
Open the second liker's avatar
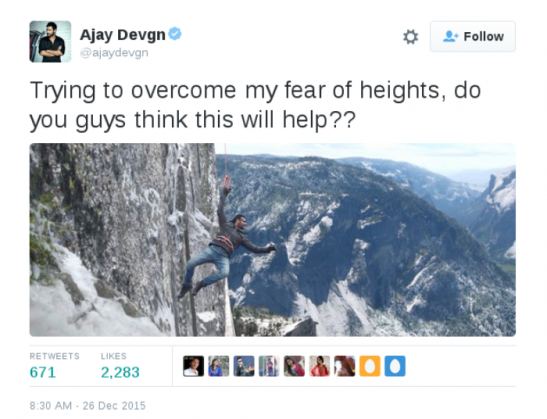point(219,366)
